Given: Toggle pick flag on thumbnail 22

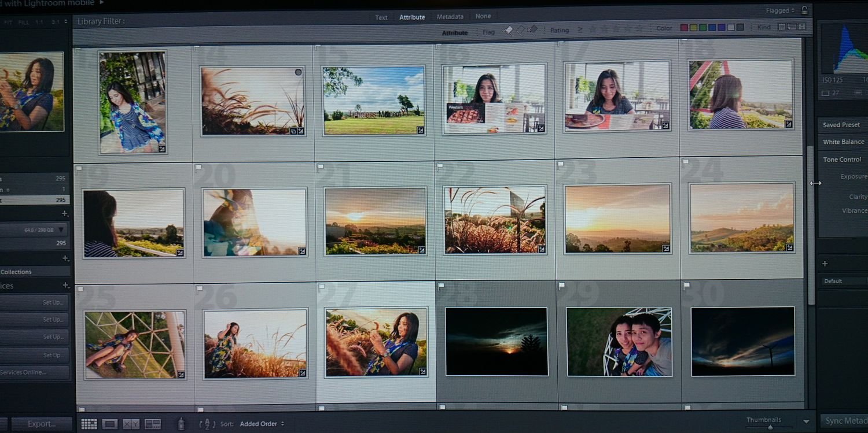Looking at the screenshot, I should tap(440, 166).
